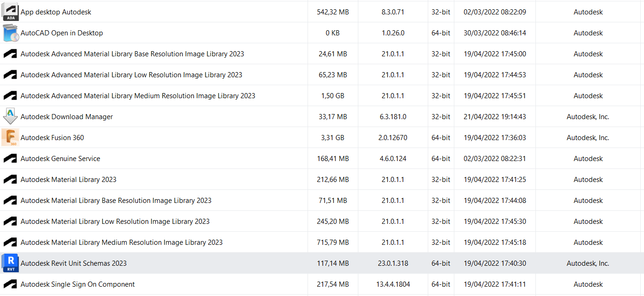Click version 23.0.1.318 cell
644x296 pixels.
click(393, 263)
